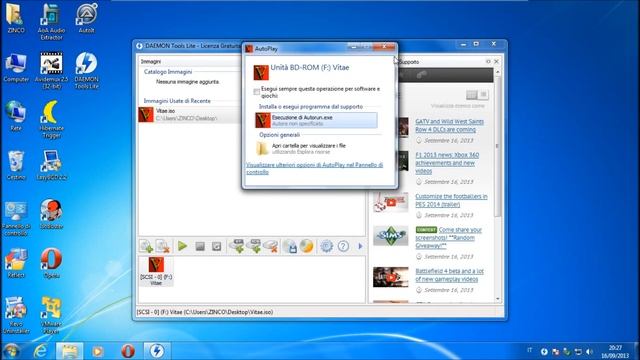640x360 pixels.
Task: Click the Windows Start button
Action: 11,351
